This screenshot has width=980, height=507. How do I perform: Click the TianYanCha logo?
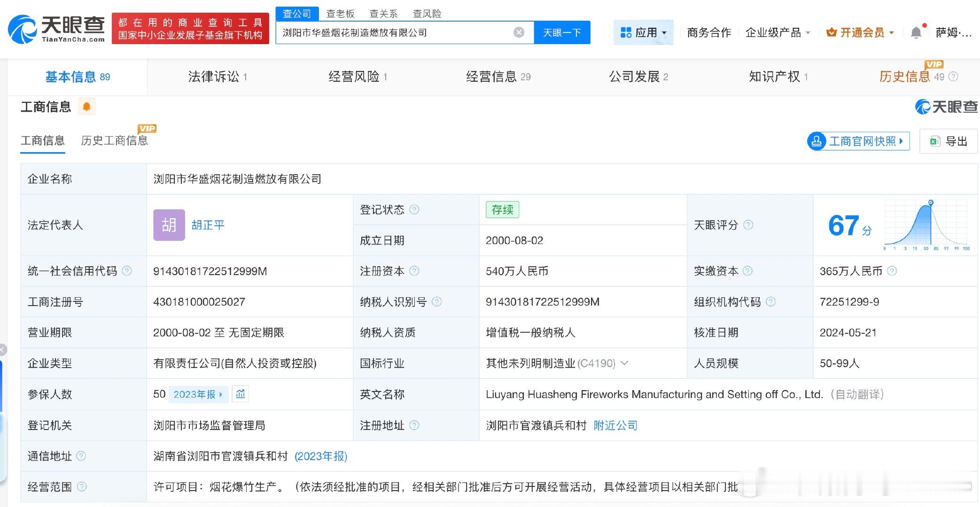tap(57, 29)
